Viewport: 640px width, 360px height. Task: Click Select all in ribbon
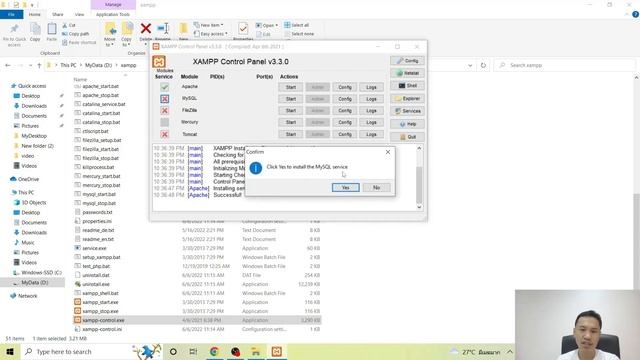[297, 25]
